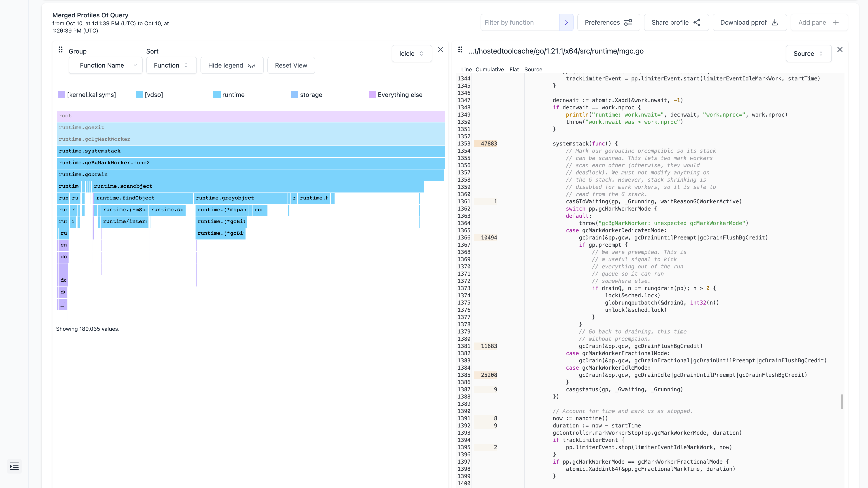Toggle the [kernel.kallsyms] legend entry

pos(87,95)
